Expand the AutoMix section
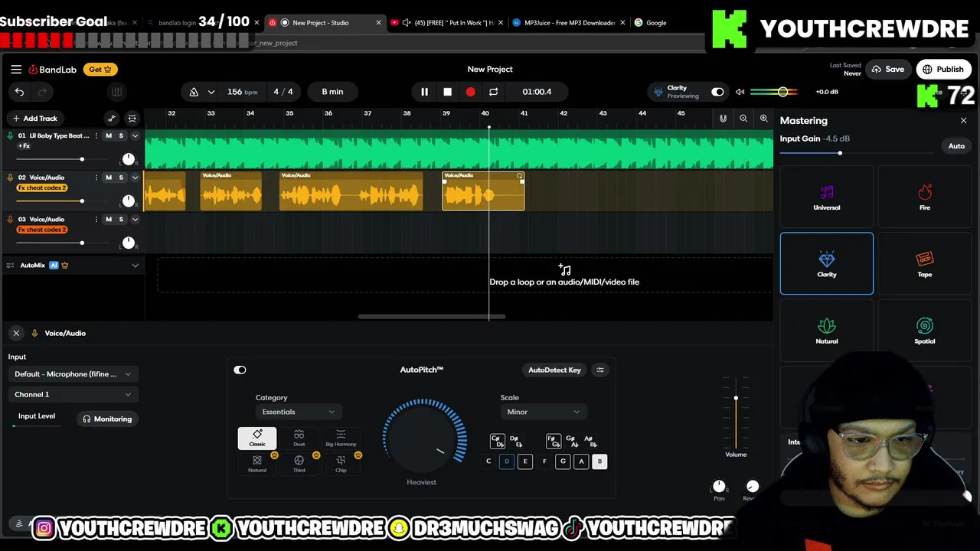This screenshot has width=980, height=551. click(135, 266)
